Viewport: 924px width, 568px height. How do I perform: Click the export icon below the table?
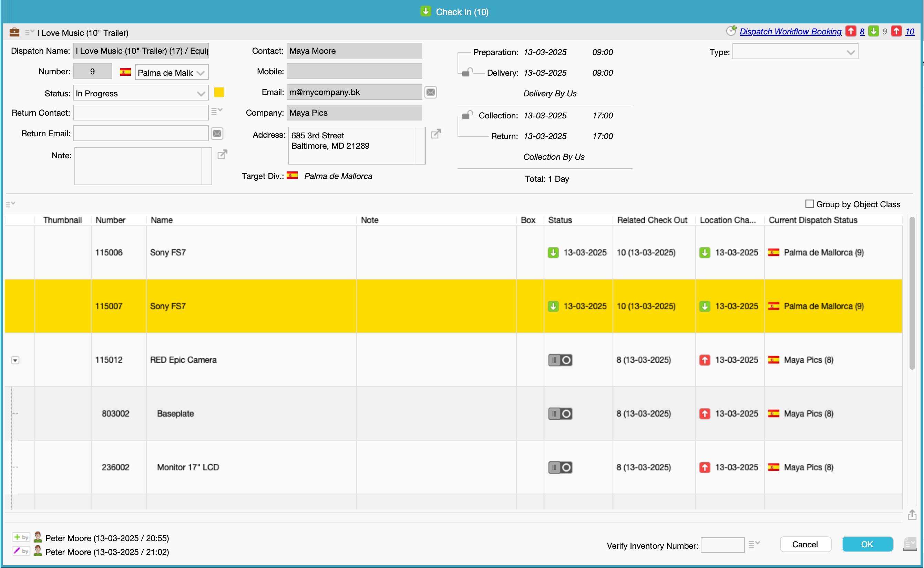(x=912, y=515)
